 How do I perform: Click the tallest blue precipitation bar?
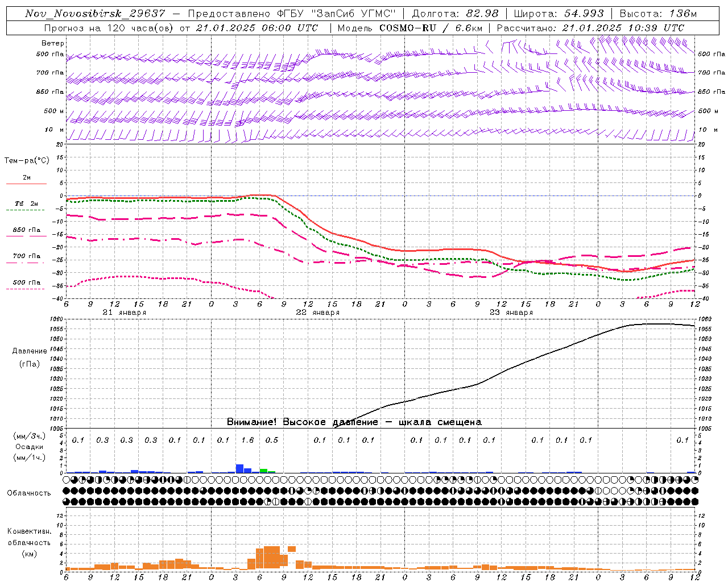(x=239, y=469)
